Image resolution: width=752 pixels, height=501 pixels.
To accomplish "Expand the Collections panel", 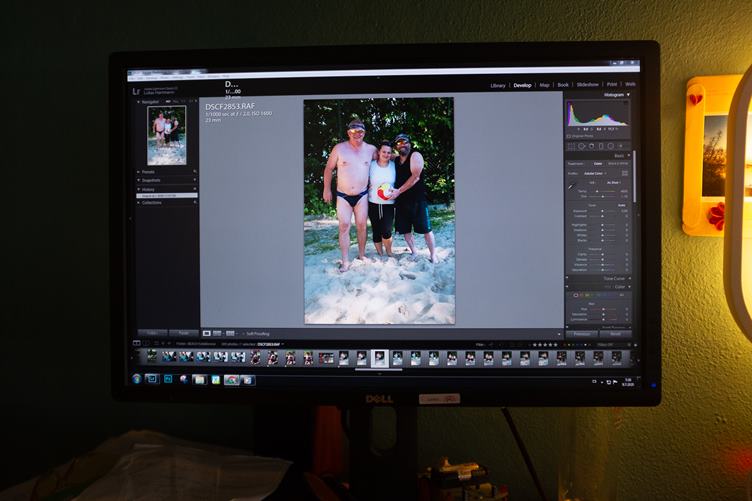I will [139, 202].
